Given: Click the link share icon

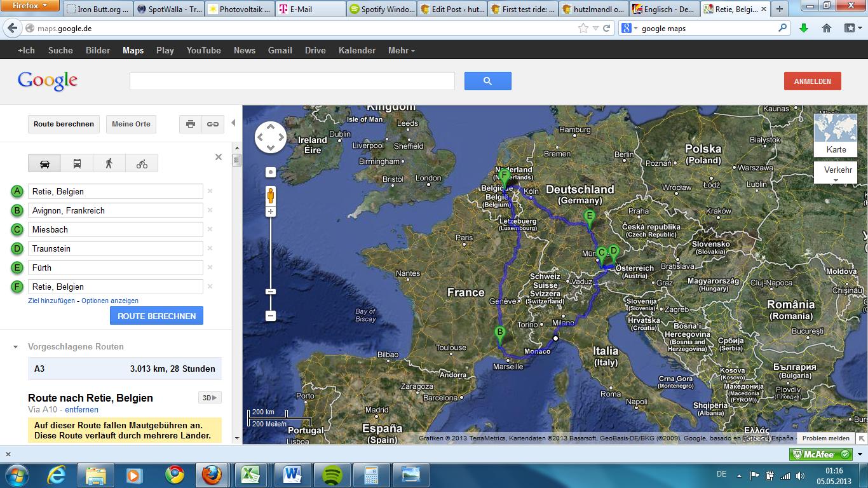Looking at the screenshot, I should click(x=213, y=124).
